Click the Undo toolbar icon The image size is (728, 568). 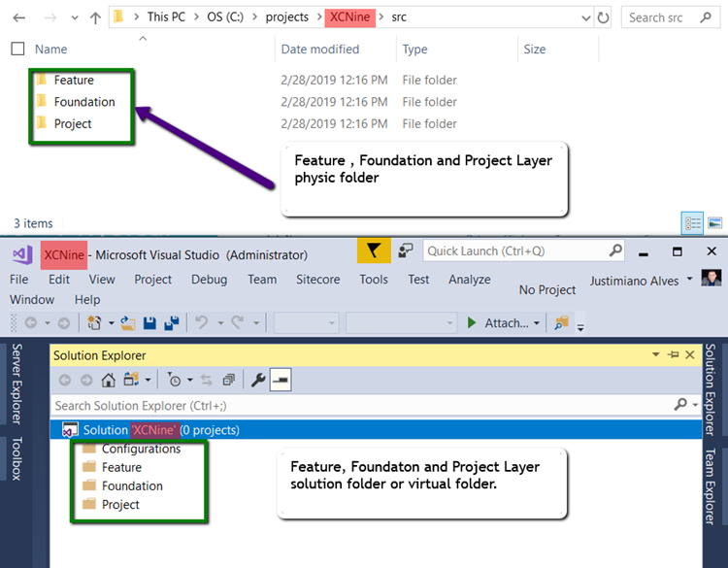(x=202, y=322)
